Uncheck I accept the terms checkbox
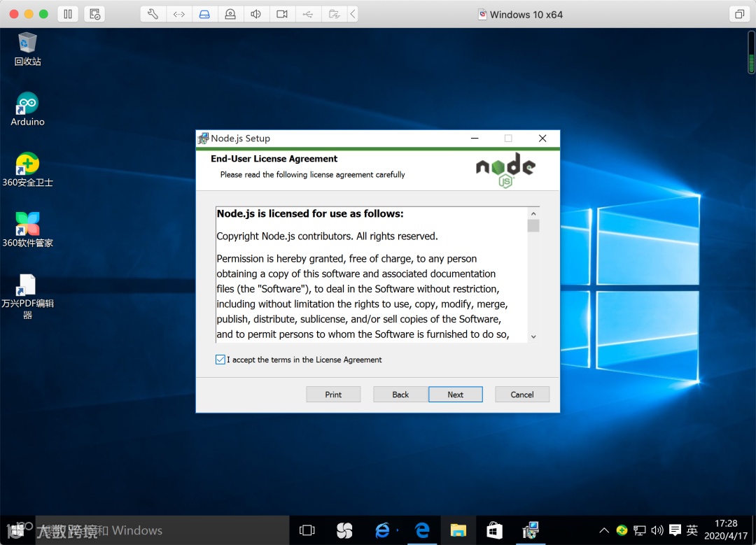Screen dimensions: 756x545 tap(220, 360)
